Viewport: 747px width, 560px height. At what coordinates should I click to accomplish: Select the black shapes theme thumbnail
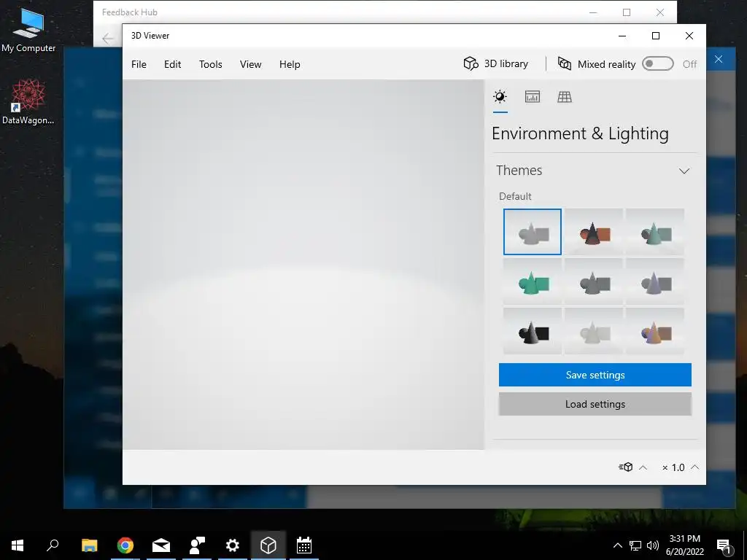tap(532, 332)
